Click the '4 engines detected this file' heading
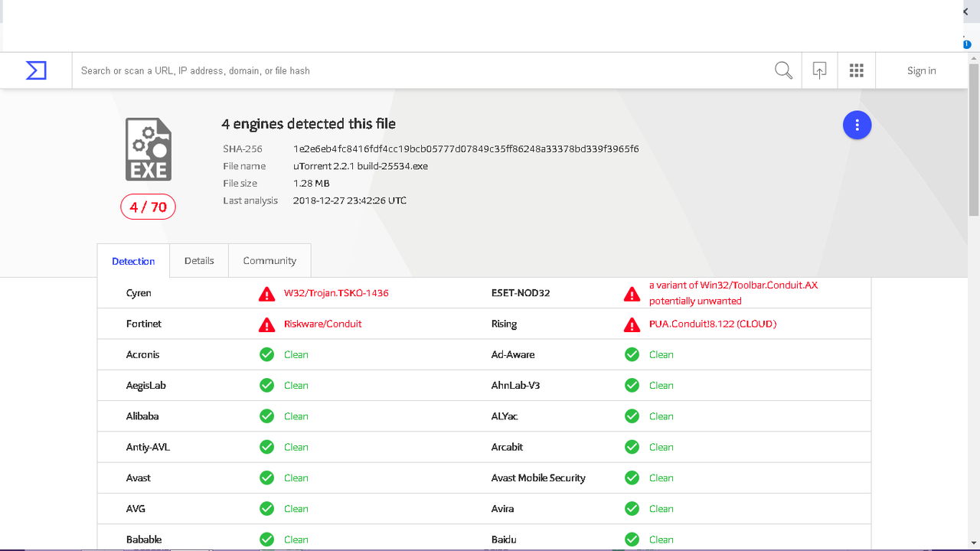This screenshot has height=551, width=980. pos(309,124)
